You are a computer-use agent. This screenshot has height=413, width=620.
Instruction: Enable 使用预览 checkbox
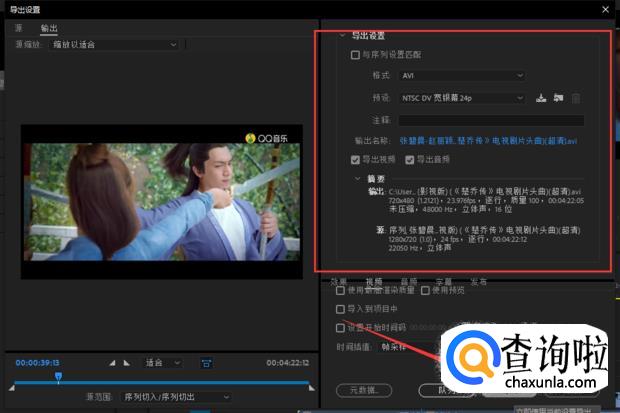pyautogui.click(x=425, y=291)
